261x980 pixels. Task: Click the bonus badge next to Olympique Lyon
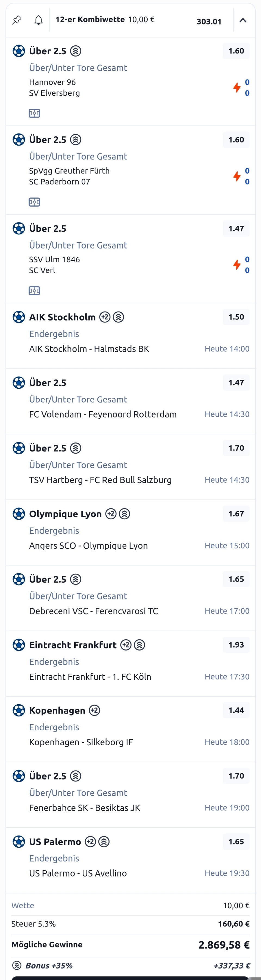(x=125, y=514)
